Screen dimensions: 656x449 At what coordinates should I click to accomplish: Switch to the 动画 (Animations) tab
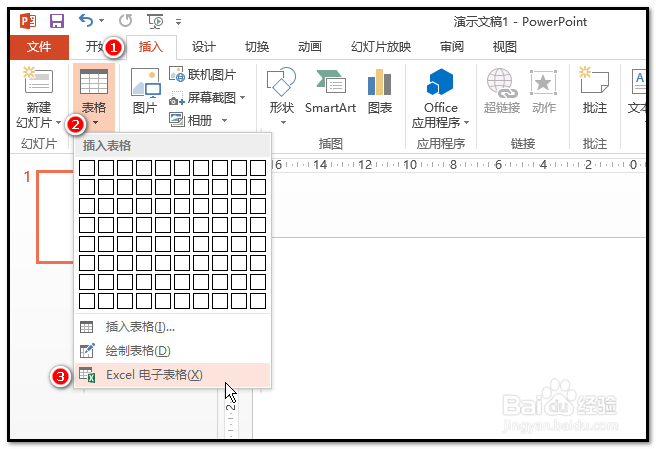point(310,47)
